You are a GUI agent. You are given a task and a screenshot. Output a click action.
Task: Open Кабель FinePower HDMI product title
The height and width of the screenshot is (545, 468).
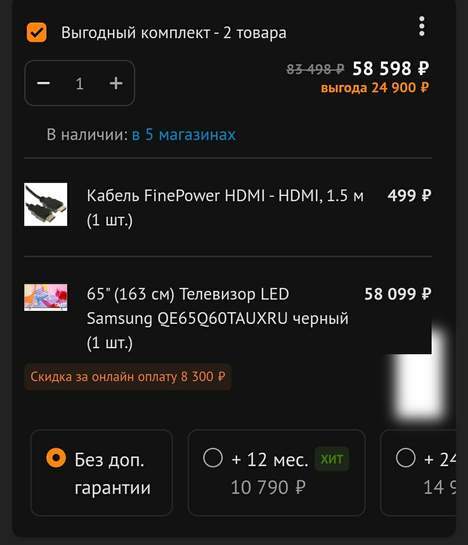(225, 208)
